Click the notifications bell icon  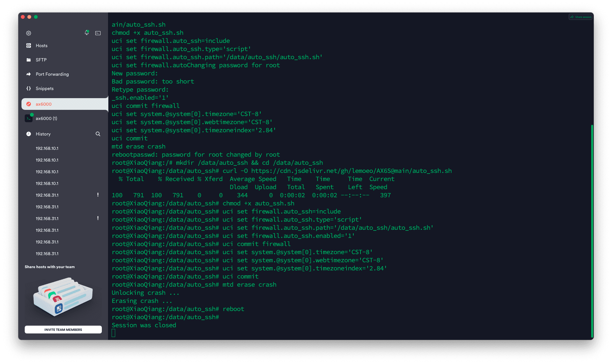pos(87,33)
